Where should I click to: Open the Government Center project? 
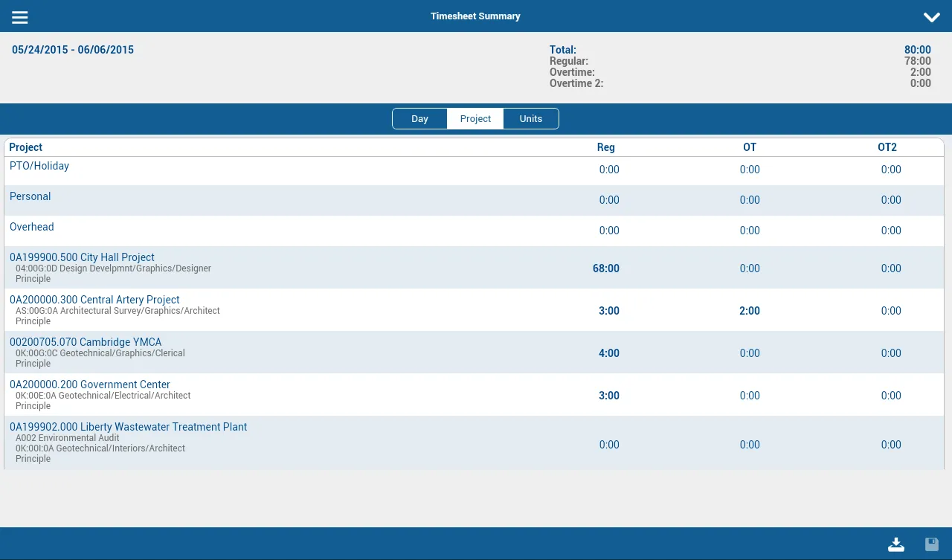(x=90, y=384)
